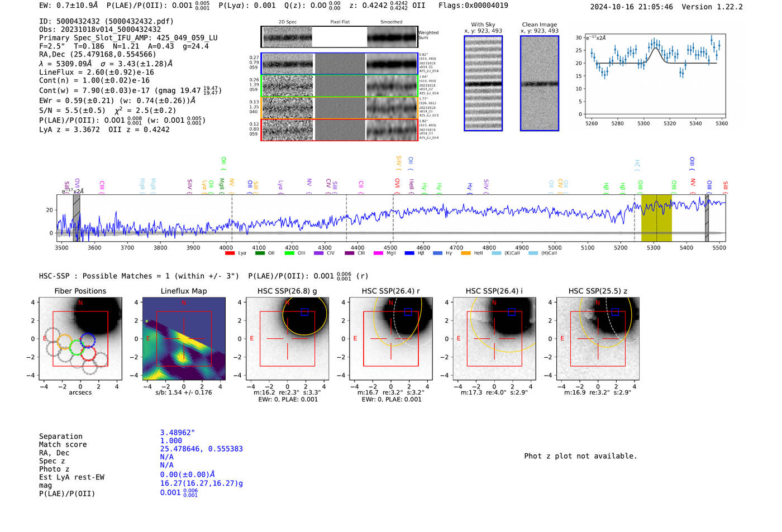Click the Obs: 20231018v014 line

point(100,30)
